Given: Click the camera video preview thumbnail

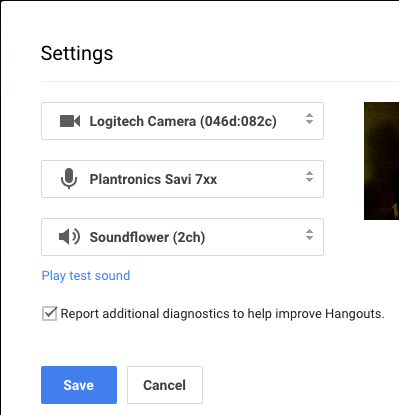Looking at the screenshot, I should coord(381,161).
